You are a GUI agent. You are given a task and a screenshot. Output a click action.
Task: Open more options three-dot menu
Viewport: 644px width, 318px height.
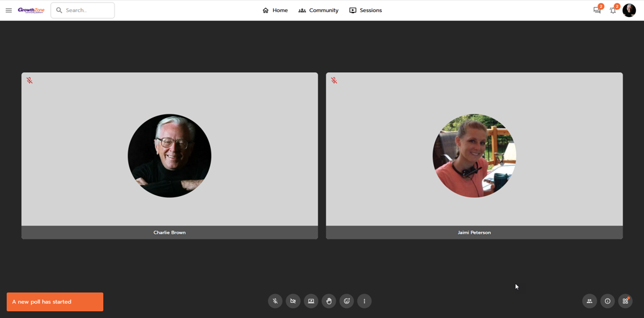point(364,302)
